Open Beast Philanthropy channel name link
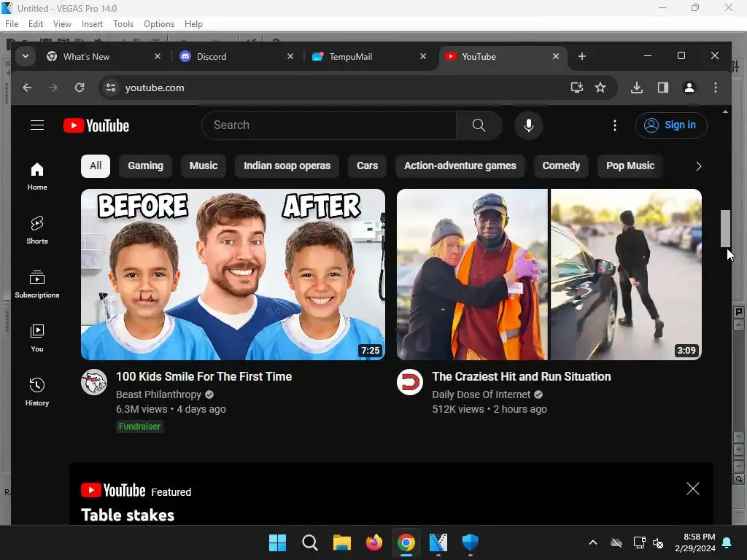Image resolution: width=747 pixels, height=560 pixels. click(158, 394)
